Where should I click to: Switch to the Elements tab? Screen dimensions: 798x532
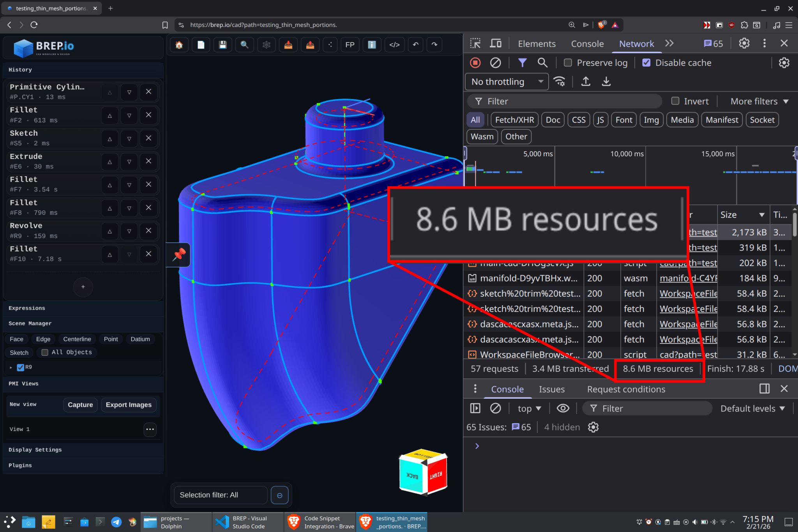point(537,44)
